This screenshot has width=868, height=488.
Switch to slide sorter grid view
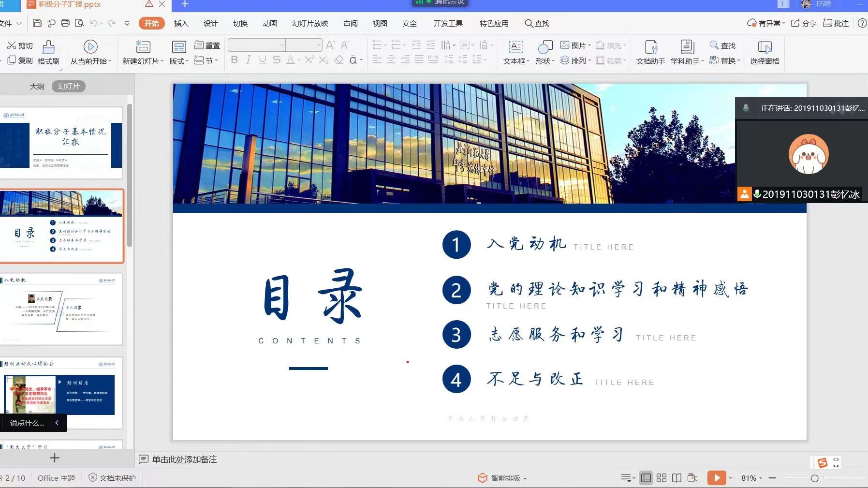coord(662,478)
